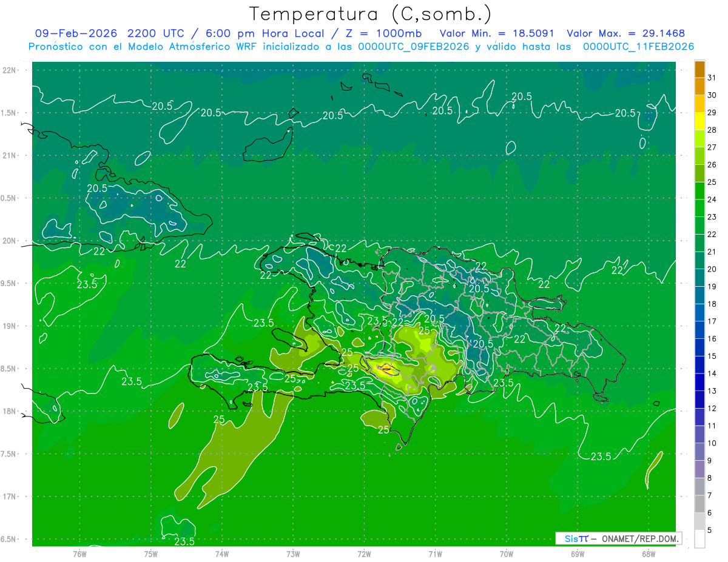Select the init time "0000UTC_09FEB2026"
The image size is (728, 562).
click(x=414, y=47)
